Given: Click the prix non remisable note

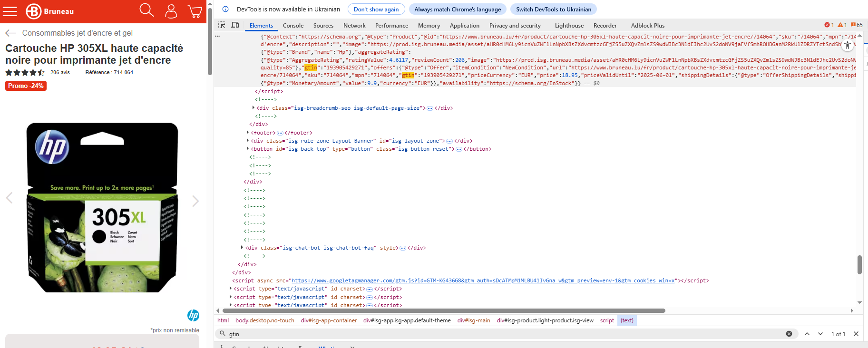Looking at the screenshot, I should click(x=175, y=330).
